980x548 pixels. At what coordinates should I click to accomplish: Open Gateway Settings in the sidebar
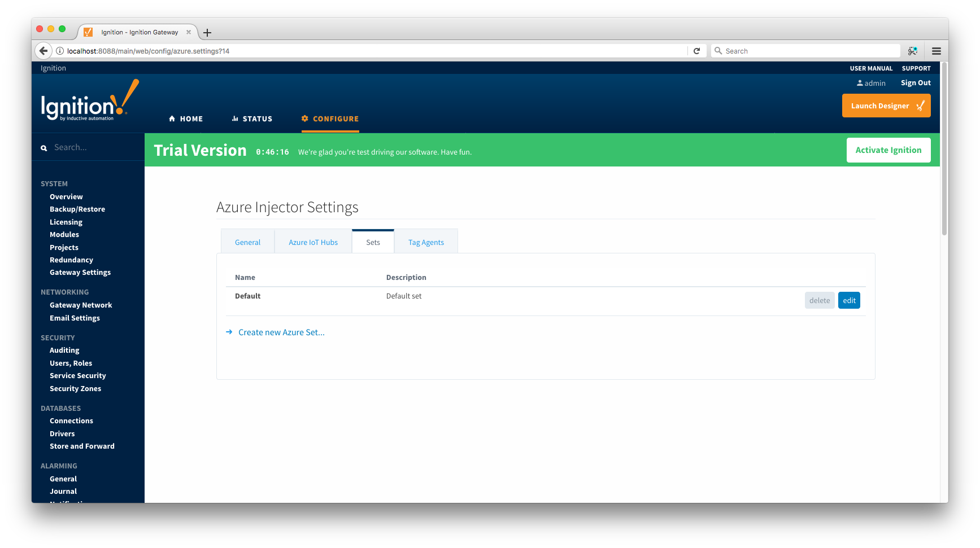point(80,273)
